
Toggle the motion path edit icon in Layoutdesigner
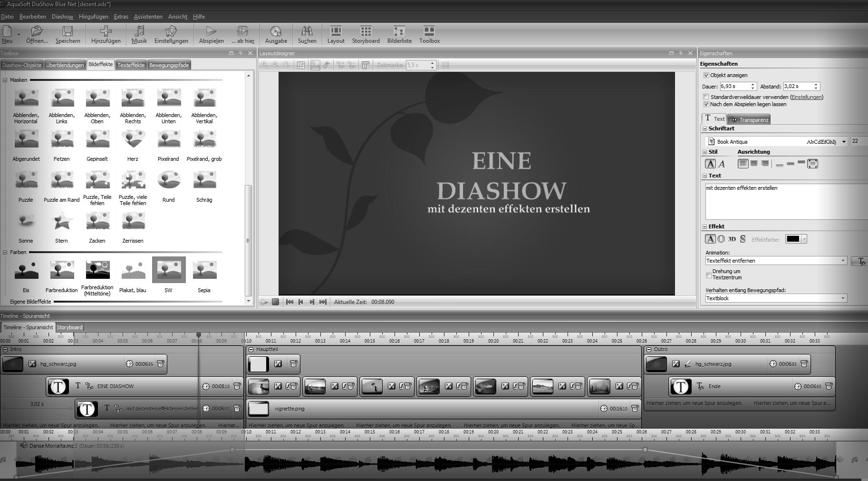(315, 65)
